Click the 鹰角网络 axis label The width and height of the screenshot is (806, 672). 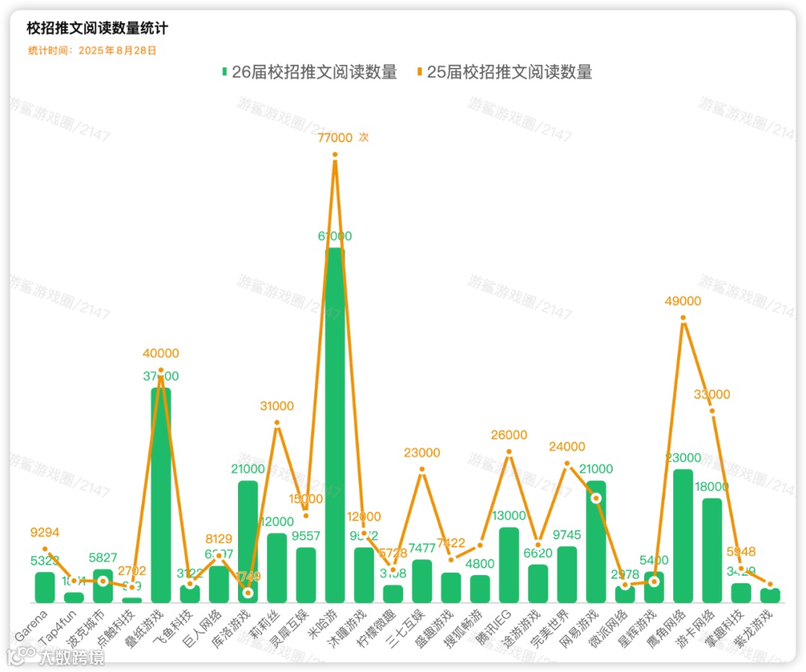[666, 628]
